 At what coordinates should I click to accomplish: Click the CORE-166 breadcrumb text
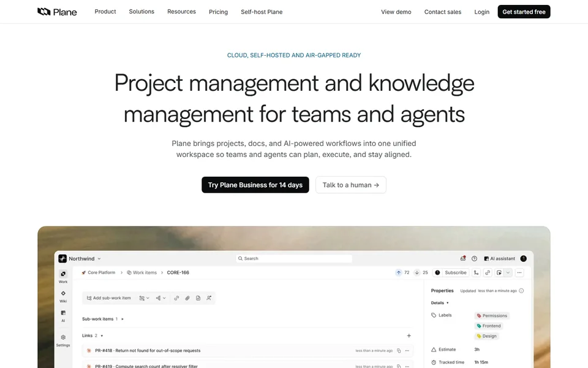point(178,272)
